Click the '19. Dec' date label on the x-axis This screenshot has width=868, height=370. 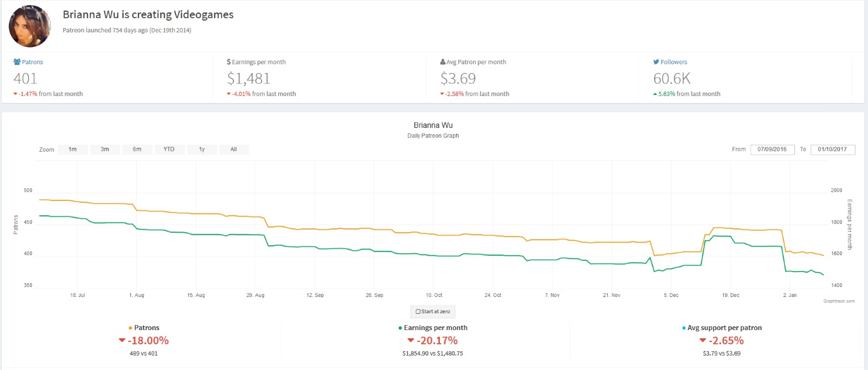tap(731, 295)
